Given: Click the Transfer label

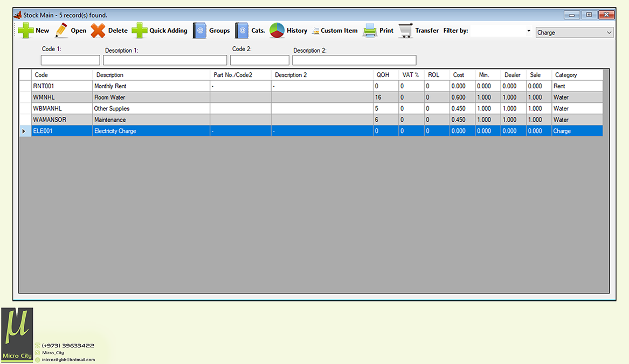Looking at the screenshot, I should pyautogui.click(x=427, y=31).
